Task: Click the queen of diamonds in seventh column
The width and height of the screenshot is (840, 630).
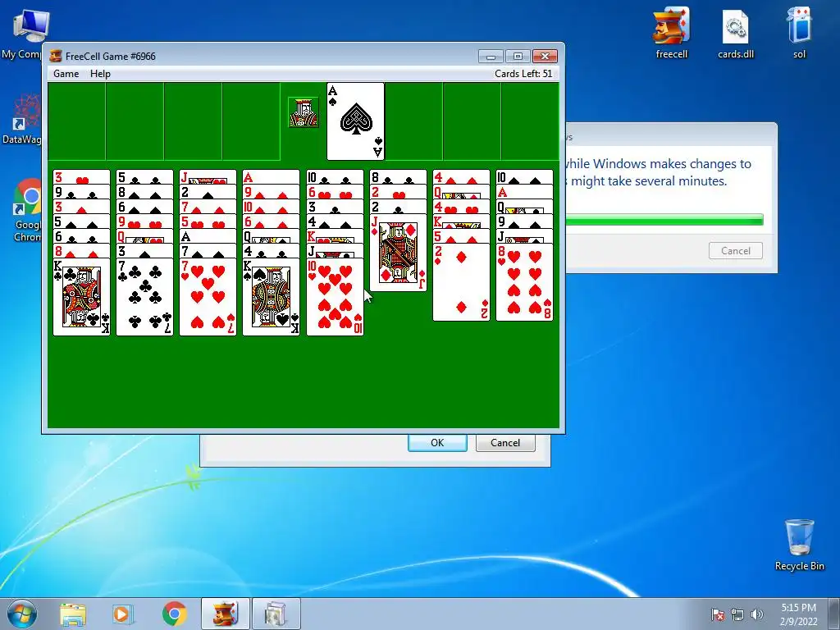Action: coord(461,192)
